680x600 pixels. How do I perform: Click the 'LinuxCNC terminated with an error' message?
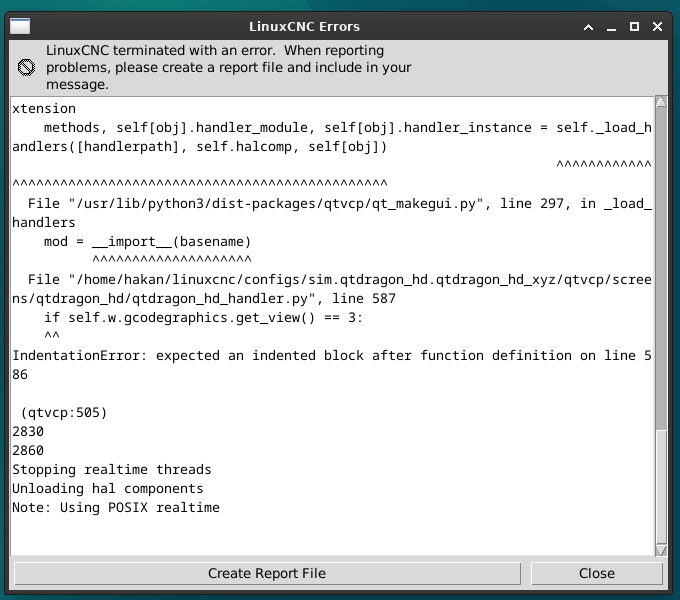[229, 67]
